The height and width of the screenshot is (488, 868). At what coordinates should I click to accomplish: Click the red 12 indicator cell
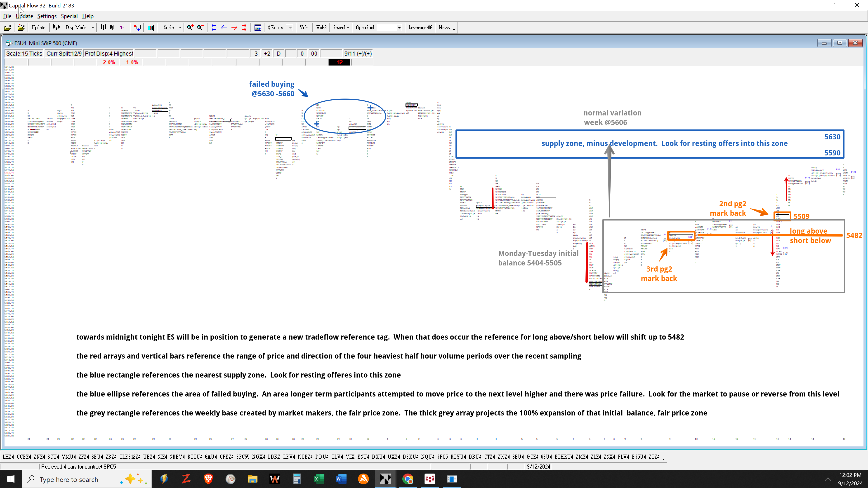coord(339,62)
